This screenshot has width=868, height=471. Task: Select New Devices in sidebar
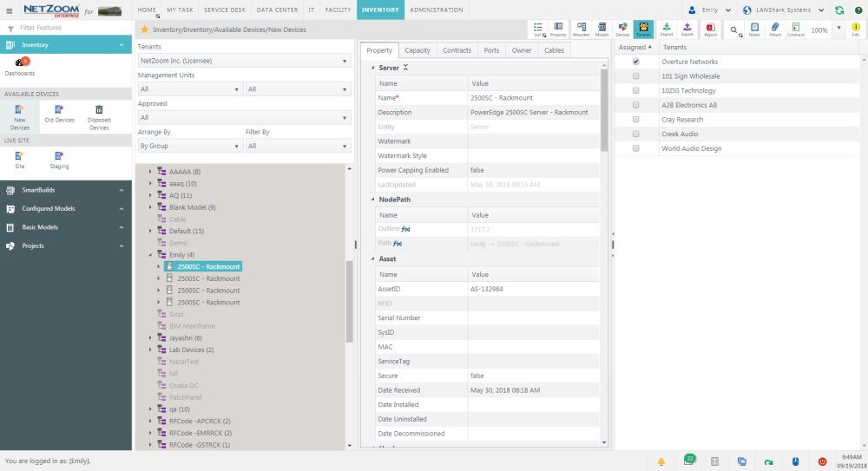(19, 117)
